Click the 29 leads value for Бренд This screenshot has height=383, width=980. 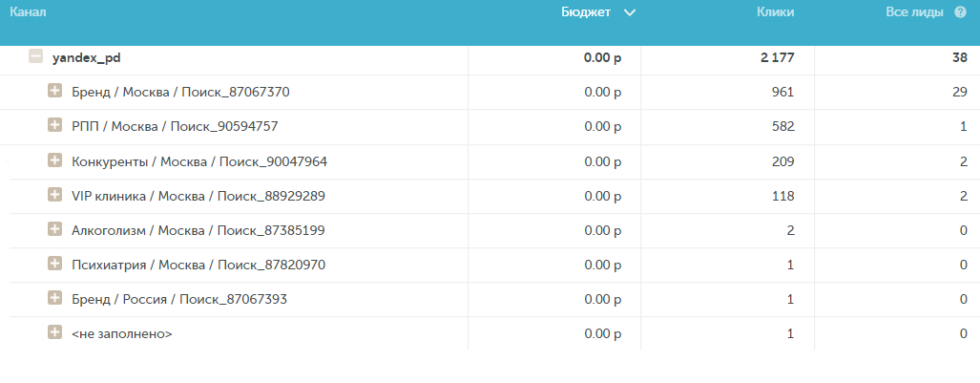[960, 93]
